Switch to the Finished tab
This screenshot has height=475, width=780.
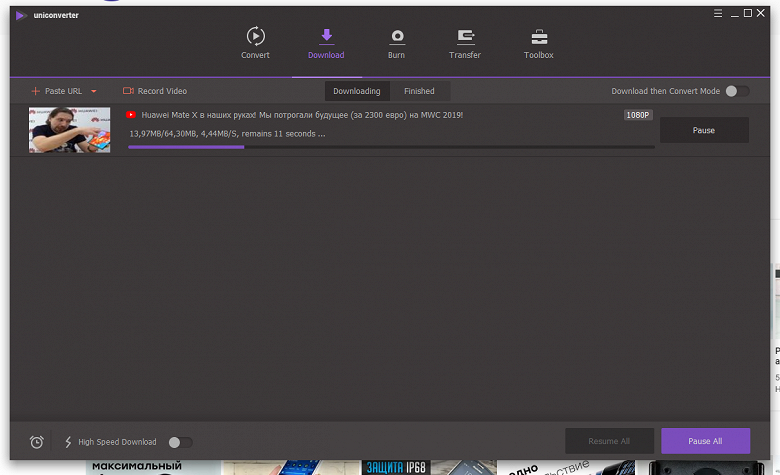[x=419, y=91]
